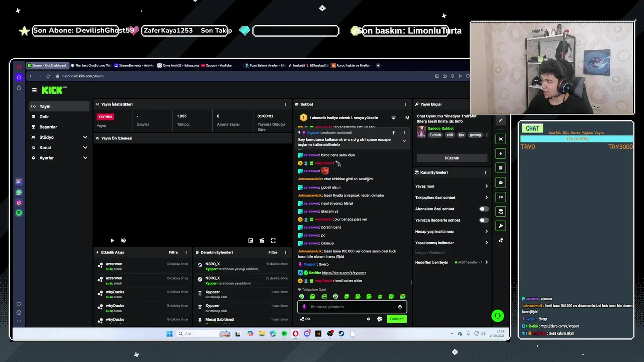Screen dimensions: 644x362
Task: Open Yavaş mod options
Action: [451, 186]
